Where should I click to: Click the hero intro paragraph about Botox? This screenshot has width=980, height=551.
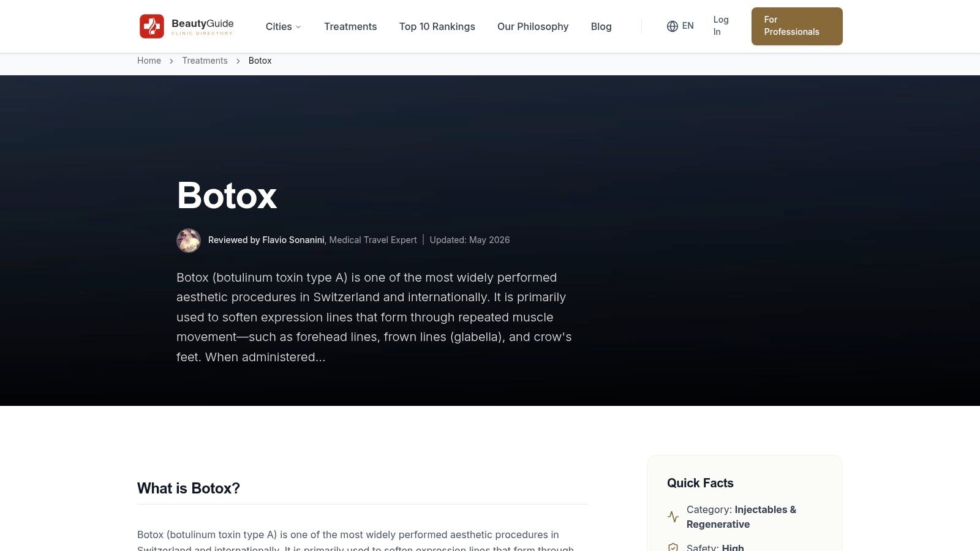374,317
